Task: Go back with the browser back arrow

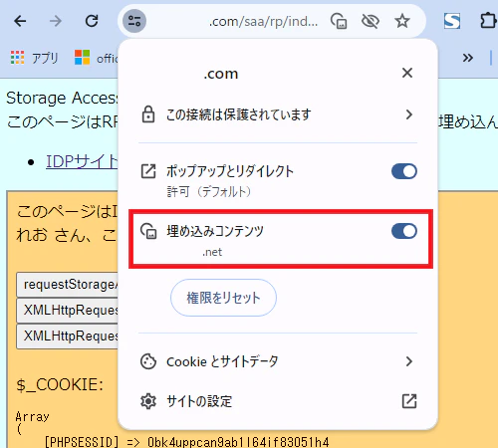Action: 20,21
